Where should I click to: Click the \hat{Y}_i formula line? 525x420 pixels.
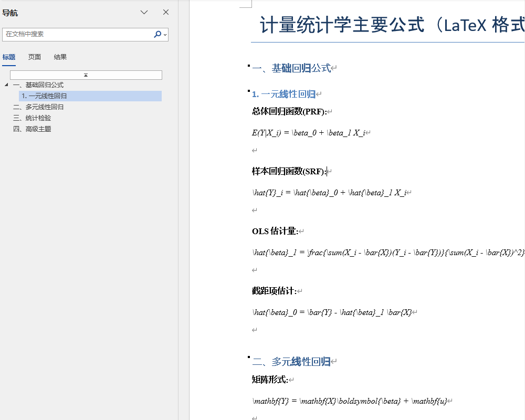click(329, 193)
